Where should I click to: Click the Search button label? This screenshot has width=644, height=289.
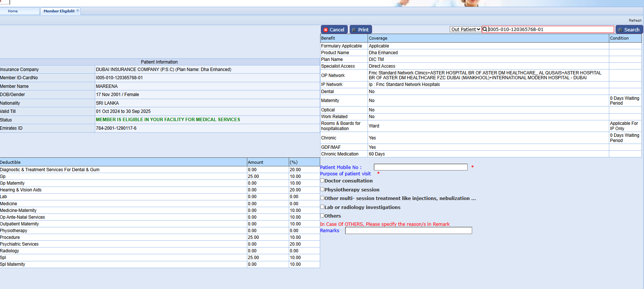(632, 30)
